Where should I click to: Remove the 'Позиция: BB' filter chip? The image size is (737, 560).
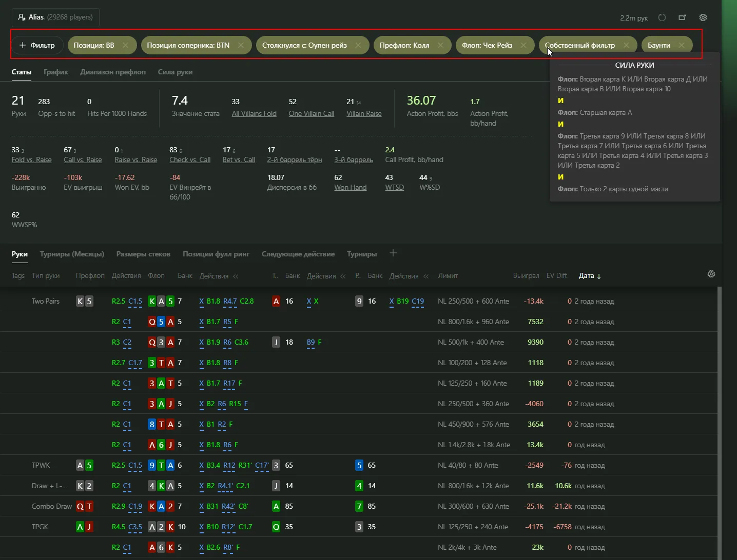click(x=125, y=45)
